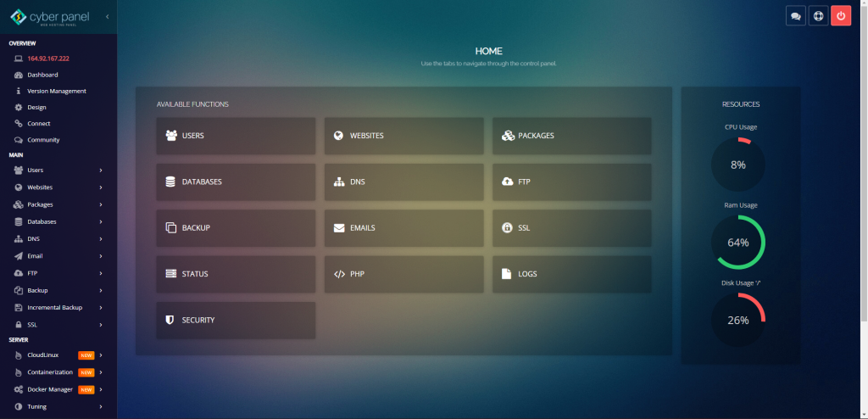Click the SSL lock icon in sidebar
Screen dimensions: 868x419
(x=19, y=324)
